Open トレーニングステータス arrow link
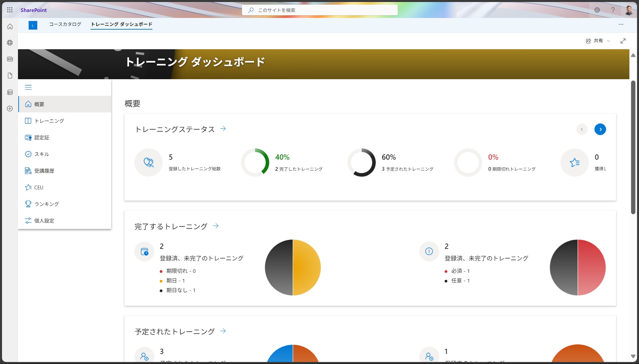The image size is (639, 364). point(223,129)
